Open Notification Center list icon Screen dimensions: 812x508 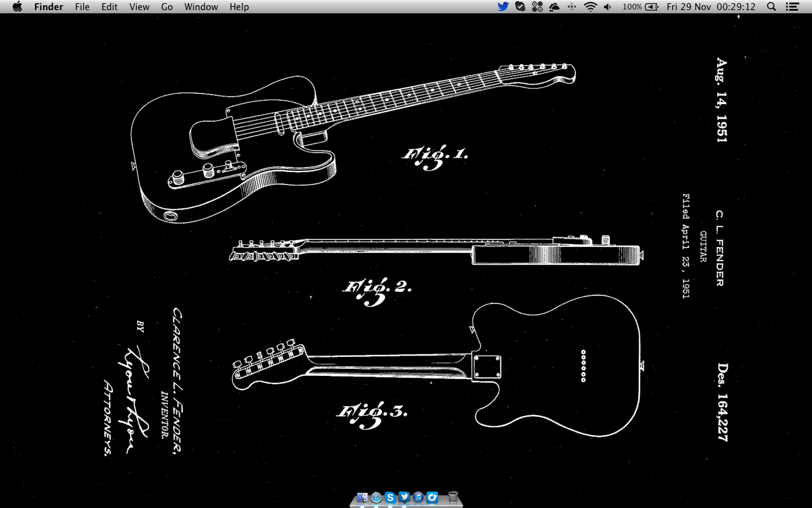792,6
